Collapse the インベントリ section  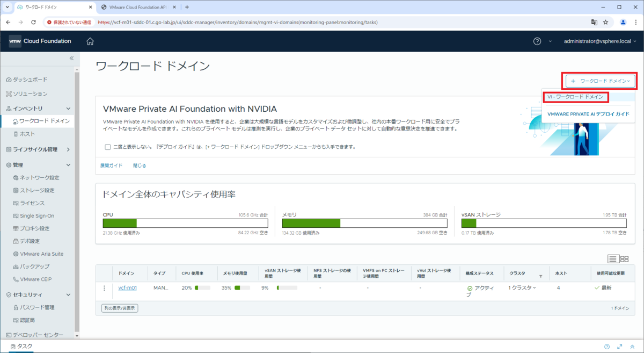point(68,109)
